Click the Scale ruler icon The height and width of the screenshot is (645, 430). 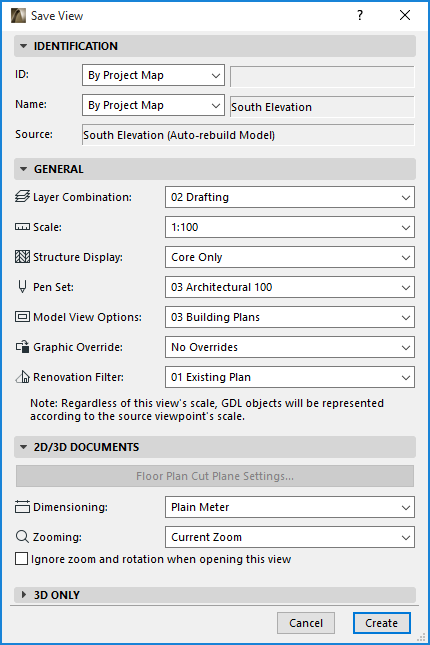pyautogui.click(x=22, y=227)
